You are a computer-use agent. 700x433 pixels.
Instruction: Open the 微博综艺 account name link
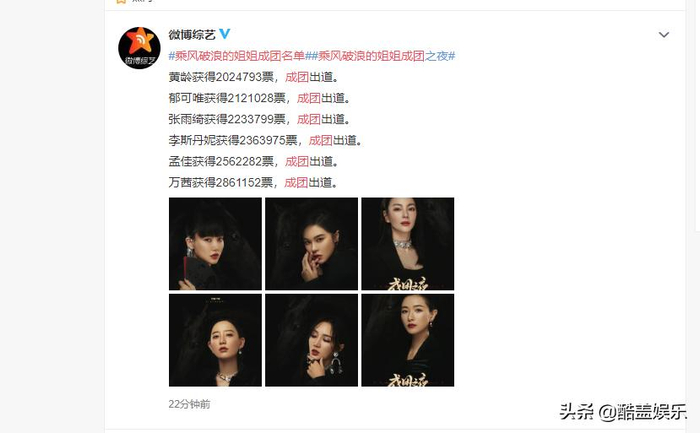pos(192,34)
